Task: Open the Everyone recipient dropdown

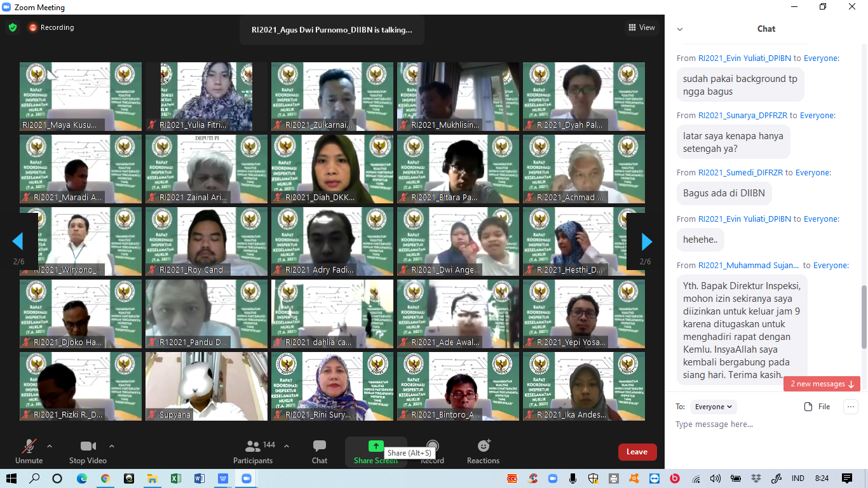Action: 714,407
